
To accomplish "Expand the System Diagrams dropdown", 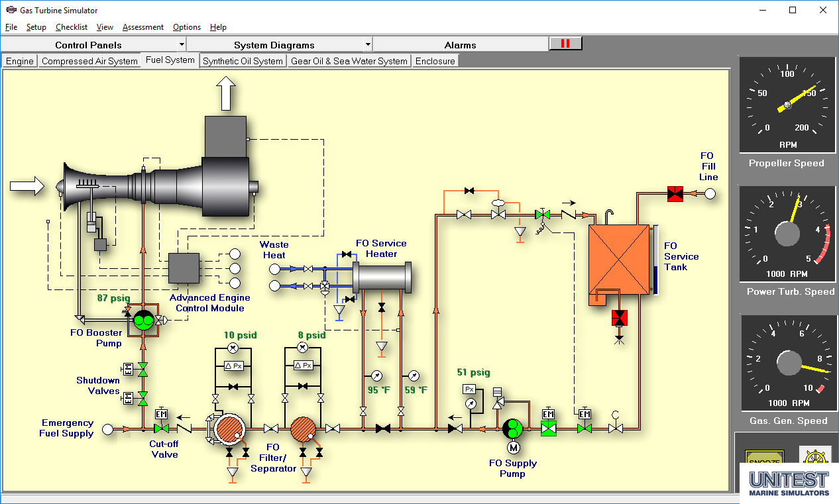I will (279, 45).
